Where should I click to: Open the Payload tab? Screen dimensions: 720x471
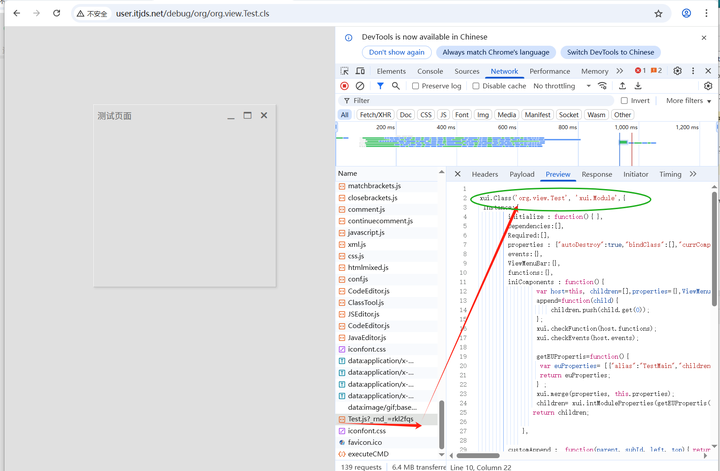pyautogui.click(x=522, y=174)
